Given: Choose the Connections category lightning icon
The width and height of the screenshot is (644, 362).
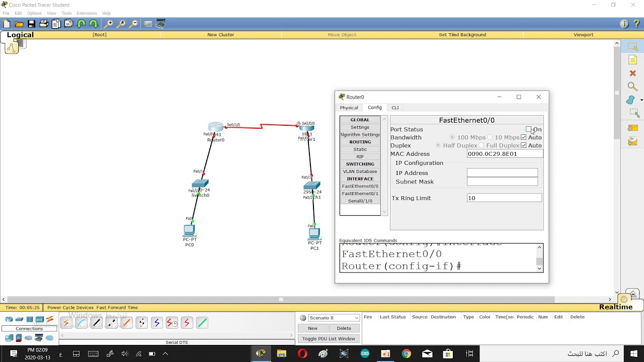Looking at the screenshot, I should tap(49, 319).
